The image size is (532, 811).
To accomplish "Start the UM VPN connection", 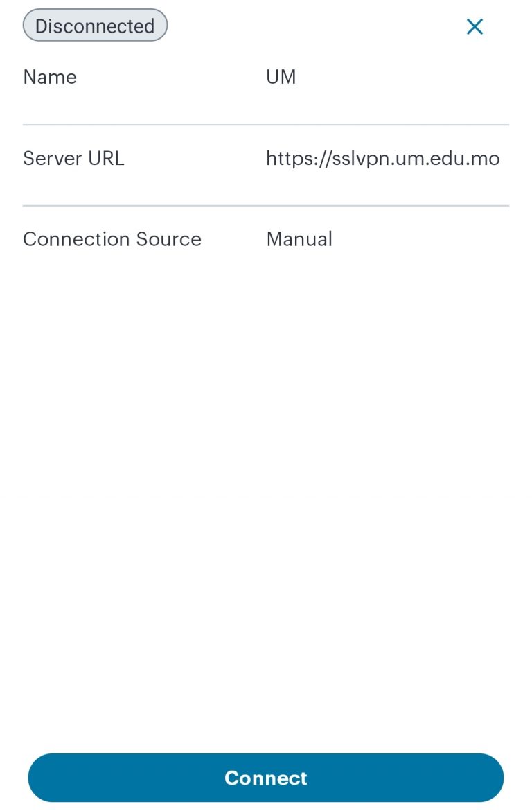I will (266, 777).
